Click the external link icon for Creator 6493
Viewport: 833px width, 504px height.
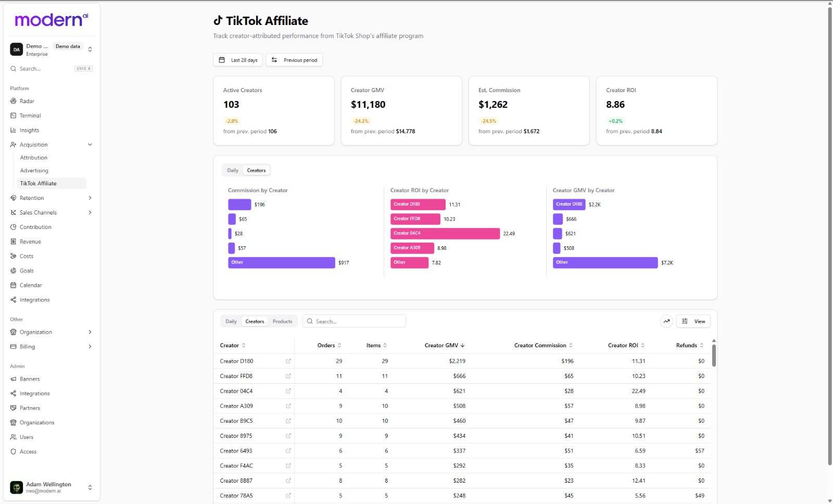[288, 451]
